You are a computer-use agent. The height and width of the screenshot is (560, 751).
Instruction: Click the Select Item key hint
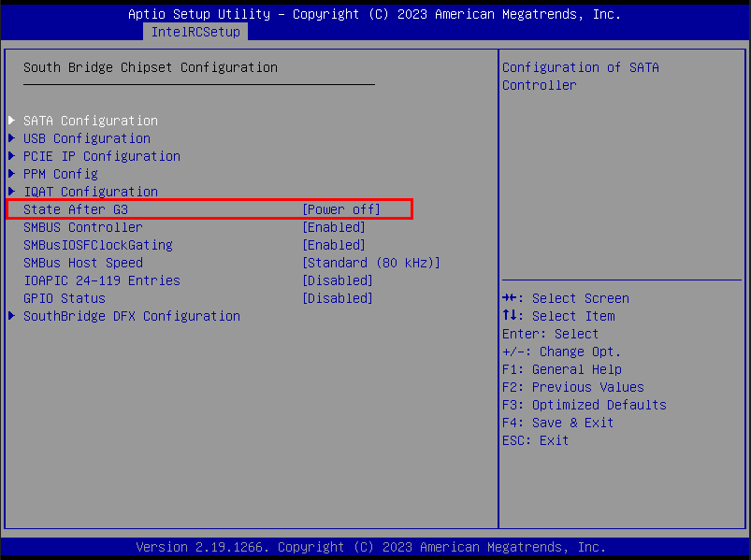558,316
